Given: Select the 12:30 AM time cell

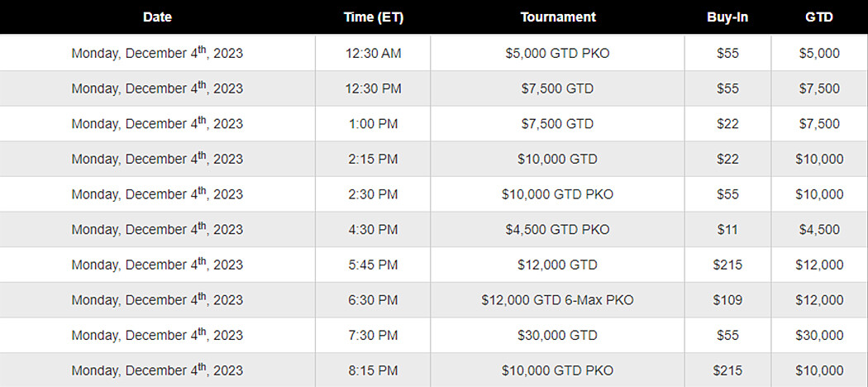Looking at the screenshot, I should click(x=373, y=54).
